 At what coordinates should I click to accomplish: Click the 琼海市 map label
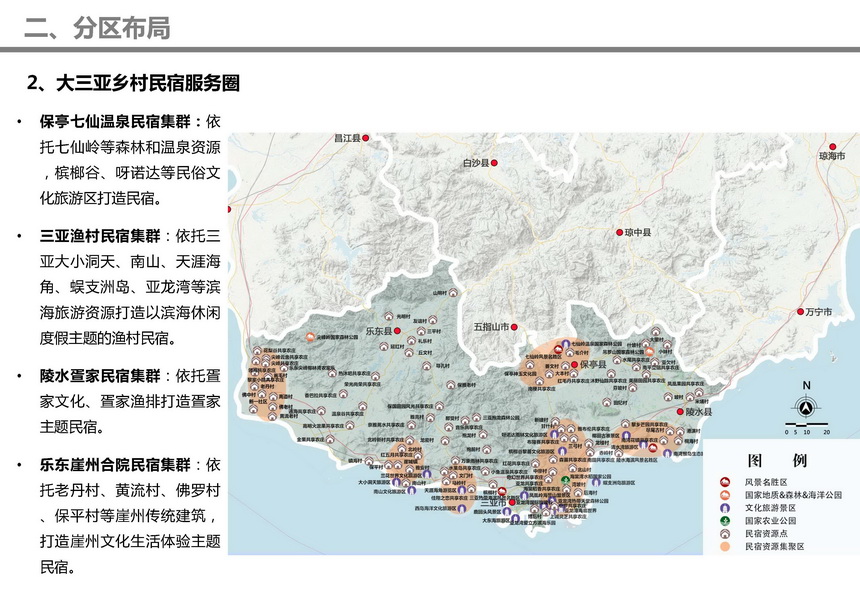pyautogui.click(x=832, y=156)
